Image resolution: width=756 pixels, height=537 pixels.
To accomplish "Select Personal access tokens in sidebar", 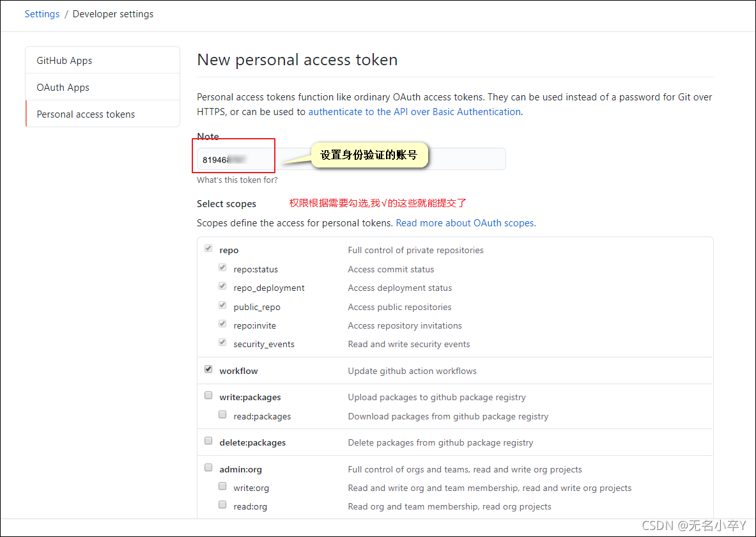I will (x=86, y=113).
